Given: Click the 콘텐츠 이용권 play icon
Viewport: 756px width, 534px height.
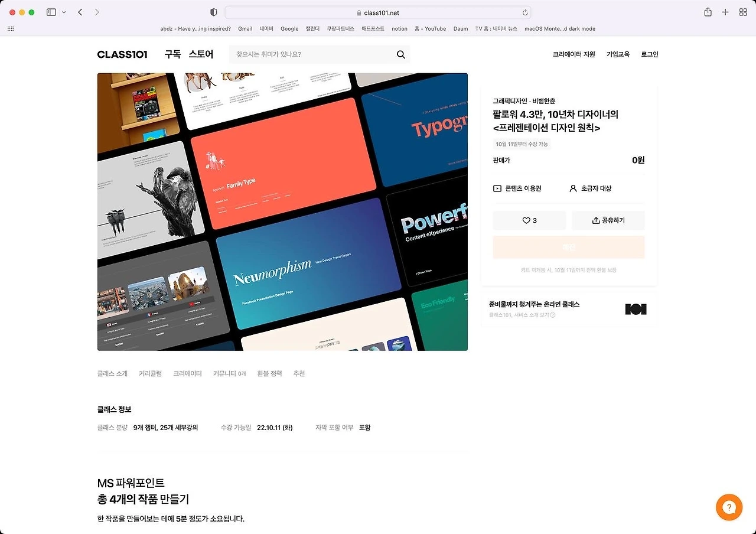Looking at the screenshot, I should pyautogui.click(x=497, y=188).
